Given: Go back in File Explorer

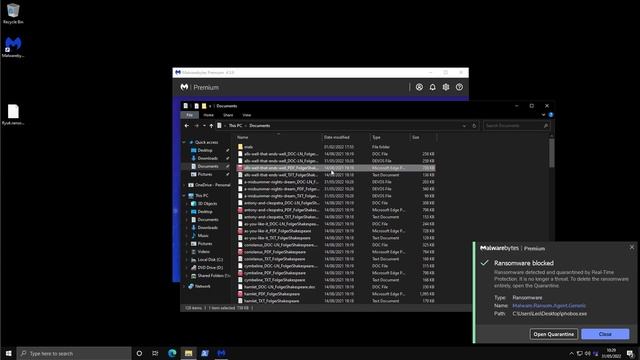Looking at the screenshot, I should pyautogui.click(x=187, y=126).
